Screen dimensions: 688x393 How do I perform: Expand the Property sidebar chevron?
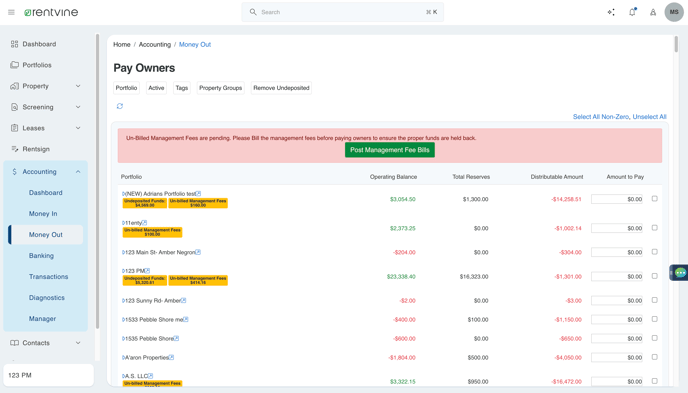tap(78, 86)
